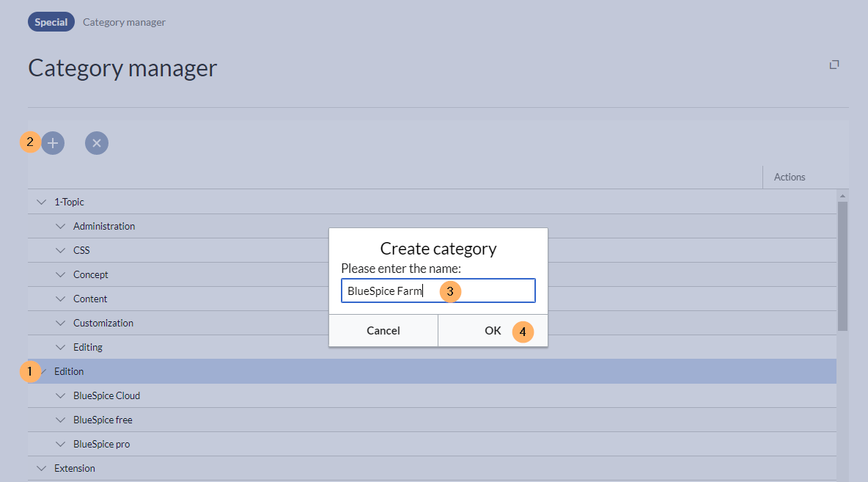Toggle the Extension category chevron
The height and width of the screenshot is (482, 868).
[x=42, y=468]
